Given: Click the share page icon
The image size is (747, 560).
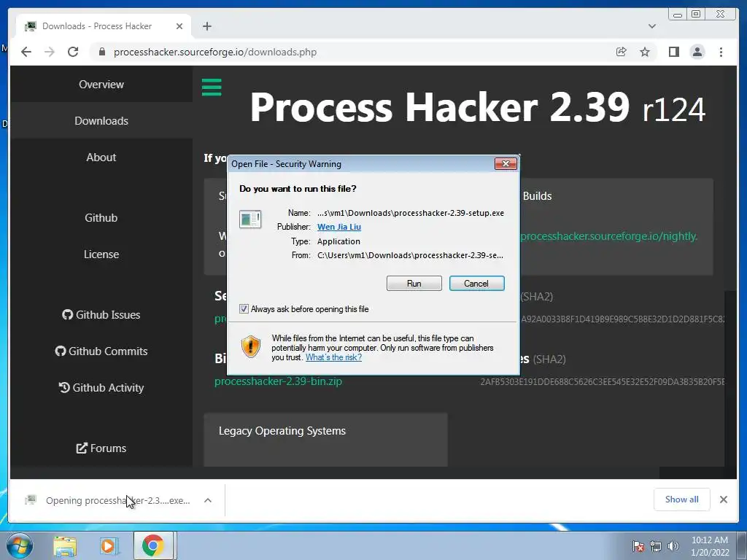Looking at the screenshot, I should coord(621,52).
